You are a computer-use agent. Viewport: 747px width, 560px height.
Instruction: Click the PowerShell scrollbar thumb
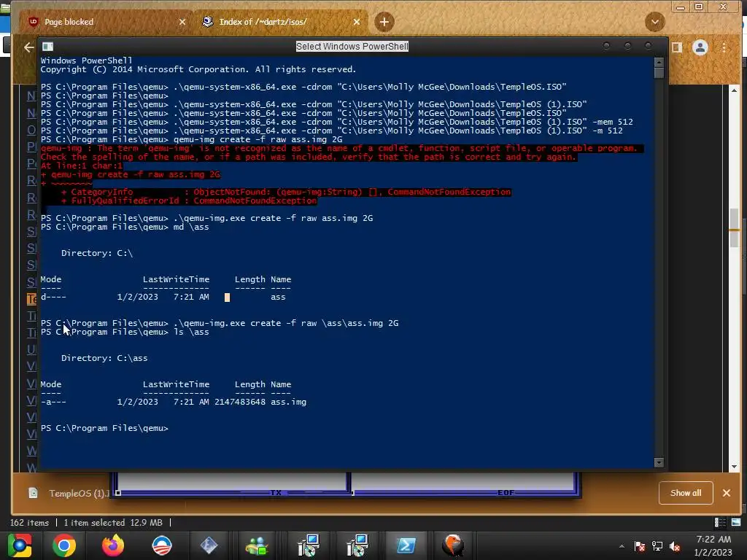pyautogui.click(x=659, y=73)
